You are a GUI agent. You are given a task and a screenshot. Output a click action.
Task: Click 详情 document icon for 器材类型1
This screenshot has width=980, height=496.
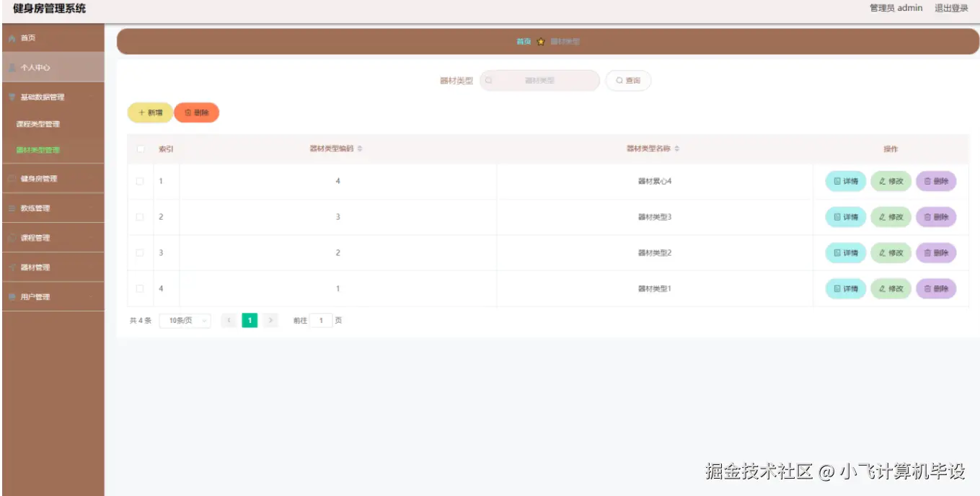click(837, 289)
